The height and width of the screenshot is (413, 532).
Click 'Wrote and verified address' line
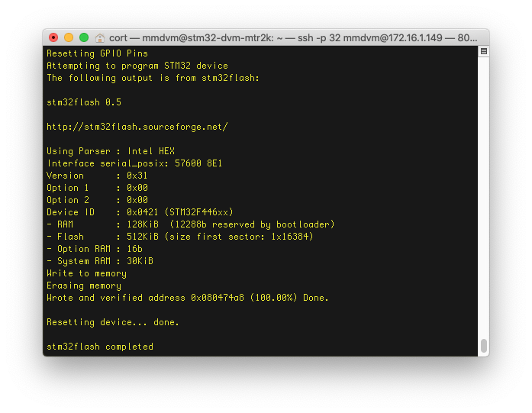(x=188, y=298)
